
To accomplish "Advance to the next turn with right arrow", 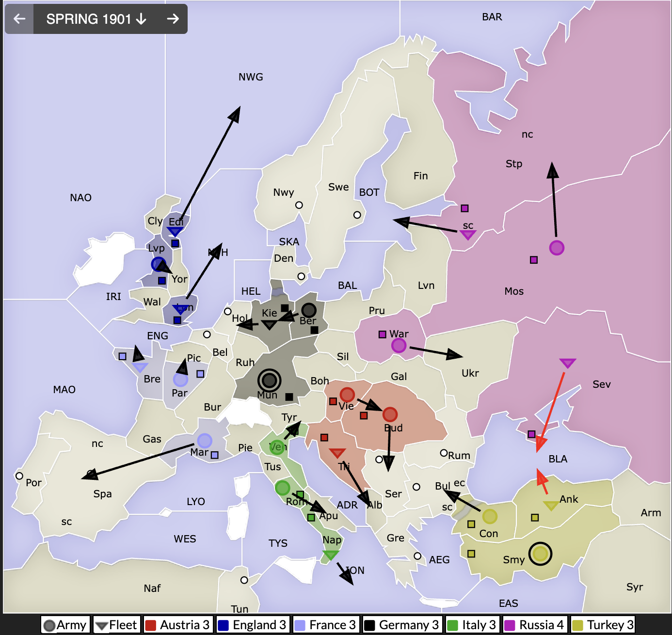I will pyautogui.click(x=173, y=19).
